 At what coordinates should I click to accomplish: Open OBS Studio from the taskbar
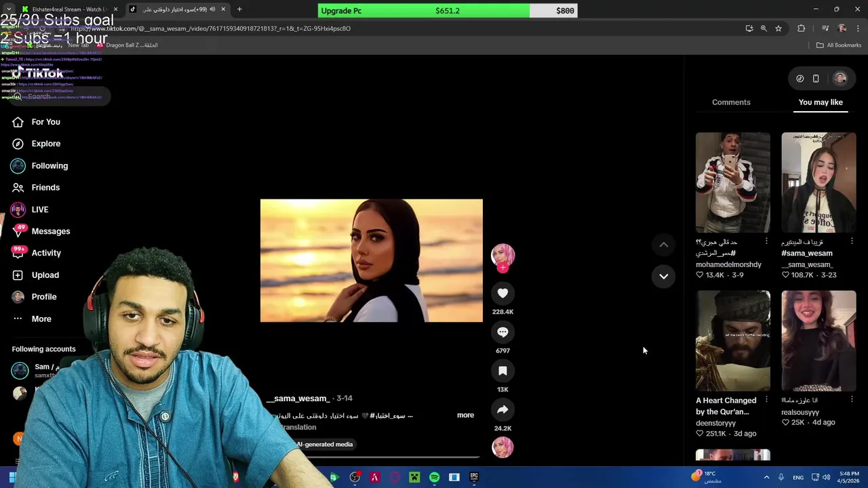point(355,477)
